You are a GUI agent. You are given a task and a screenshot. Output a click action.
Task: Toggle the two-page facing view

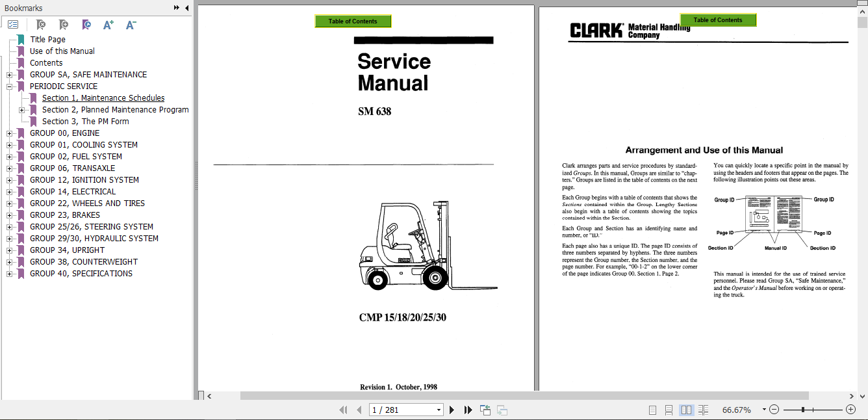686,410
